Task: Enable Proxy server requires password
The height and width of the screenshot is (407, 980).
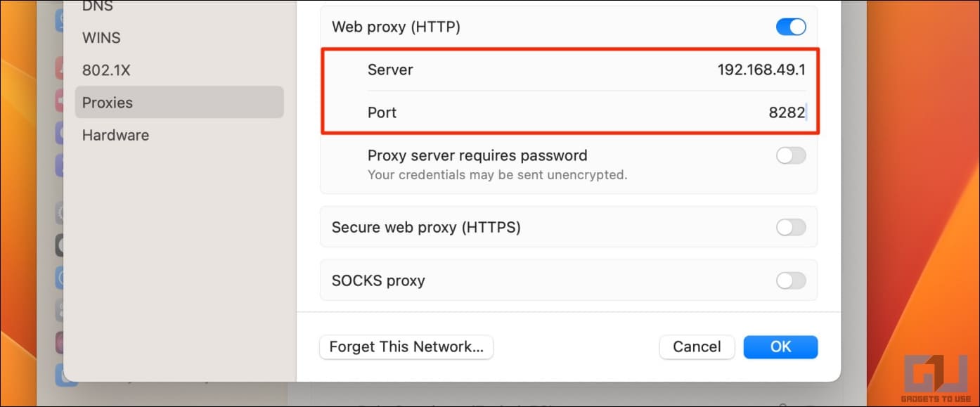Action: [791, 156]
